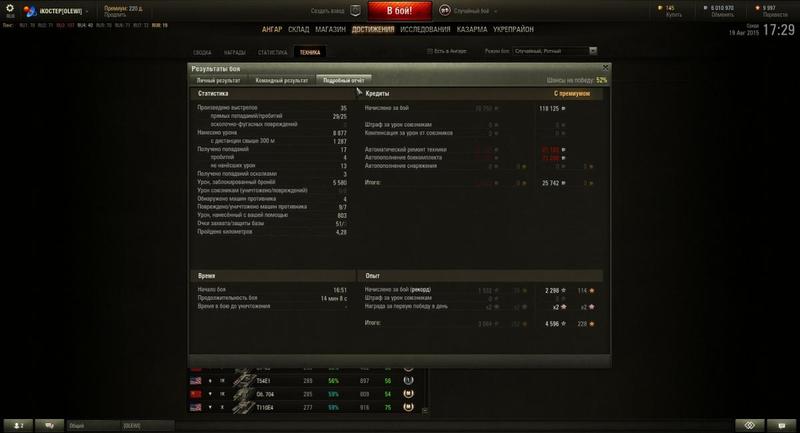Viewport: 800px width, 433px height.
Task: Switch to the 'Личный результат' tab
Action: click(218, 81)
